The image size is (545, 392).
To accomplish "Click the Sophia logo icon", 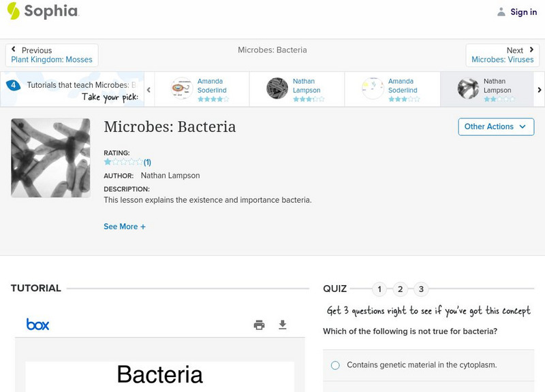I will tap(13, 11).
